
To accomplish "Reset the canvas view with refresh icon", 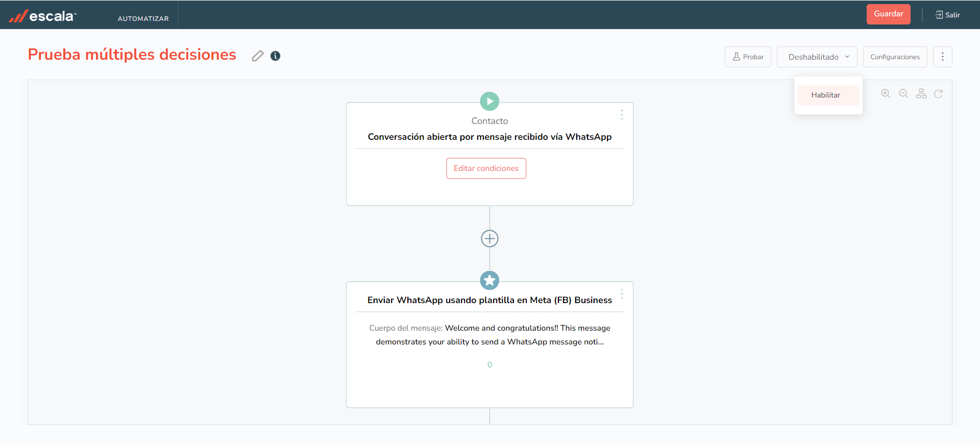I will (938, 93).
